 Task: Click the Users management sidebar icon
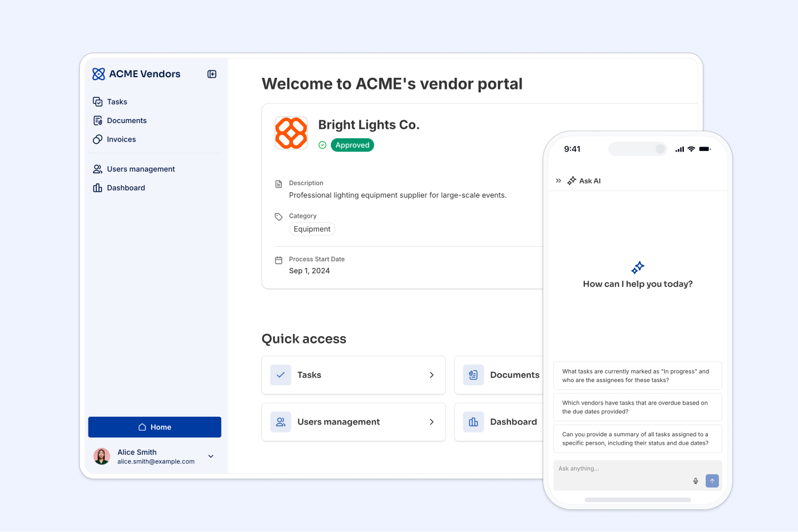[97, 169]
